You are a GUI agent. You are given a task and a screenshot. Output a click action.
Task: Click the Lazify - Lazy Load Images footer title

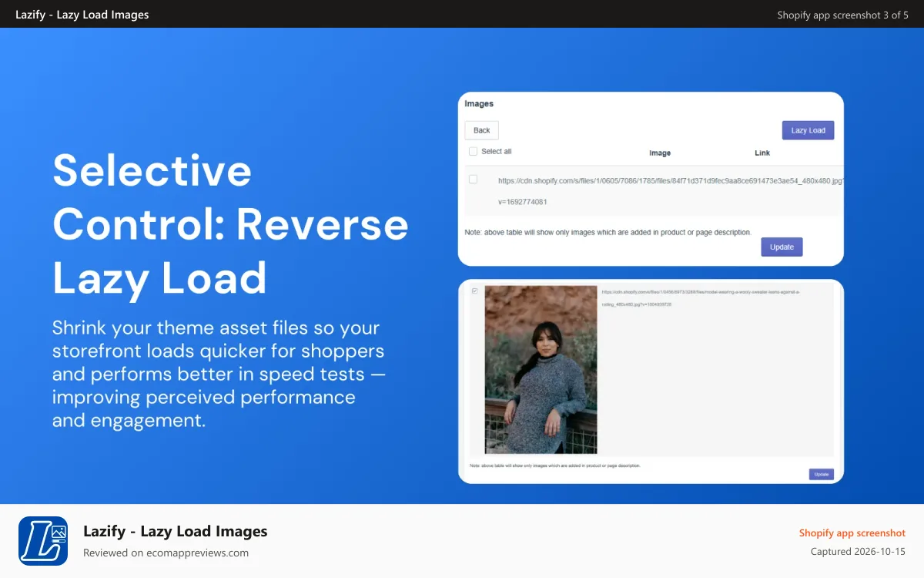(x=176, y=531)
